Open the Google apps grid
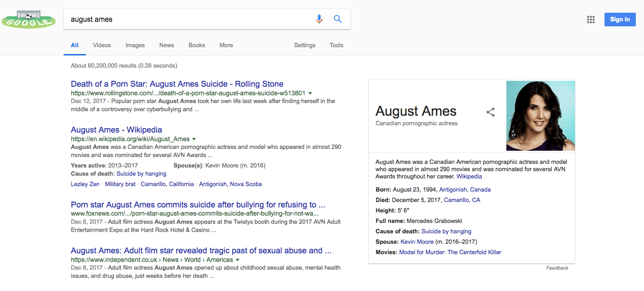Screen dimensions: 644x291 click(x=591, y=20)
